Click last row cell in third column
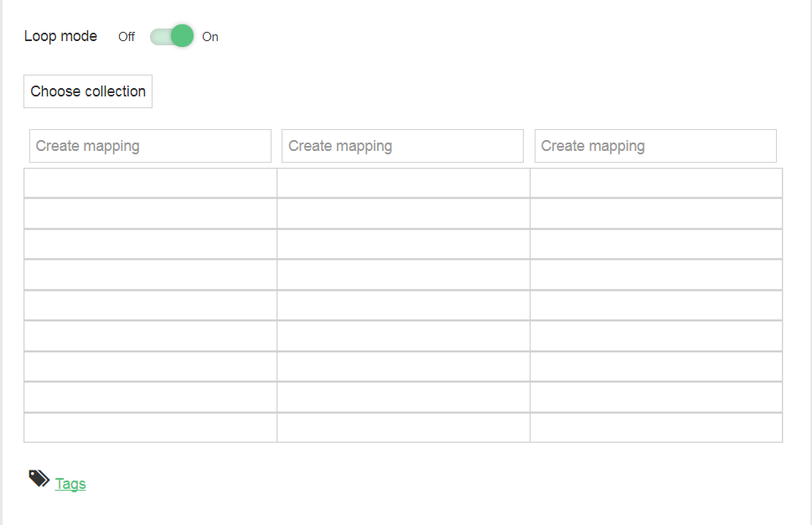 [x=656, y=428]
